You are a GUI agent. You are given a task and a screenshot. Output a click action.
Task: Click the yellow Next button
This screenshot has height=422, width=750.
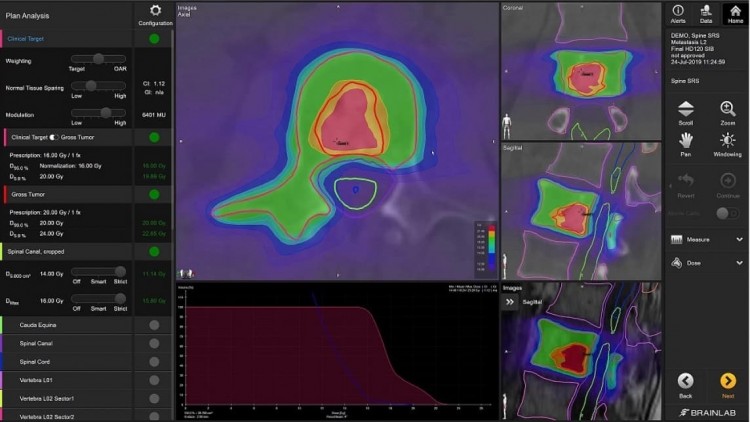pos(727,385)
